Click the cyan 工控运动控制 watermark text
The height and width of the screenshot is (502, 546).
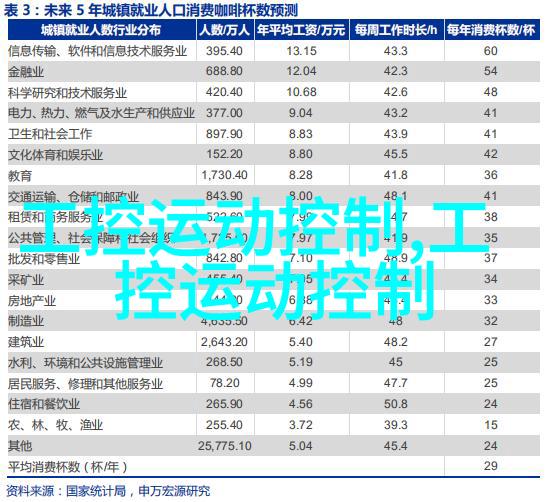tap(255, 258)
